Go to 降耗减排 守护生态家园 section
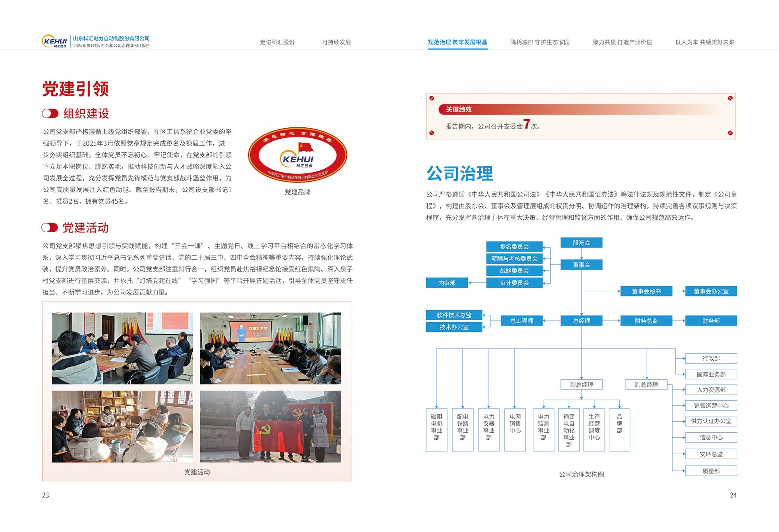Screen dimensions: 779x532 pyautogui.click(x=539, y=42)
